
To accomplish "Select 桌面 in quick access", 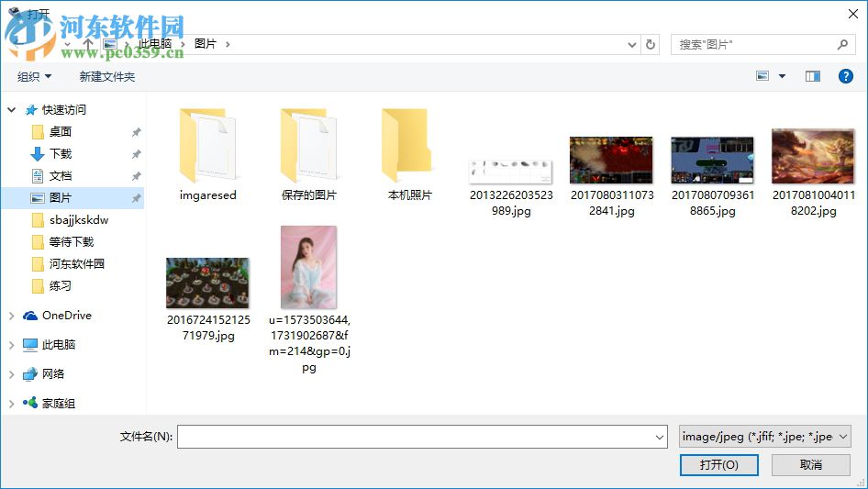I will coord(61,132).
